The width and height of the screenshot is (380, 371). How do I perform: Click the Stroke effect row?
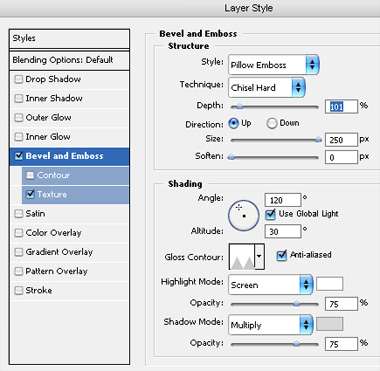[x=69, y=290]
